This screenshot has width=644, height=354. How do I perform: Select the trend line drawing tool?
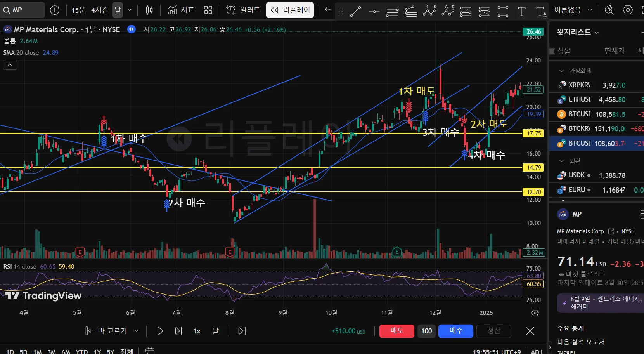[x=355, y=12]
